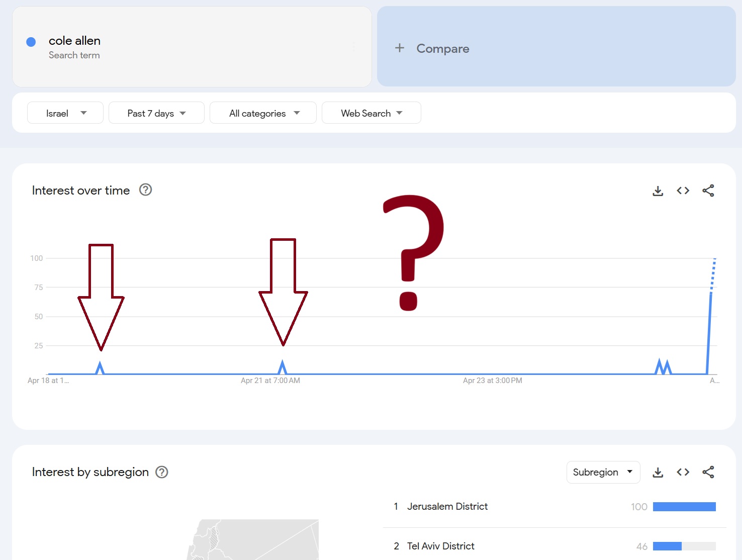Open the All categories dropdown

[263, 113]
